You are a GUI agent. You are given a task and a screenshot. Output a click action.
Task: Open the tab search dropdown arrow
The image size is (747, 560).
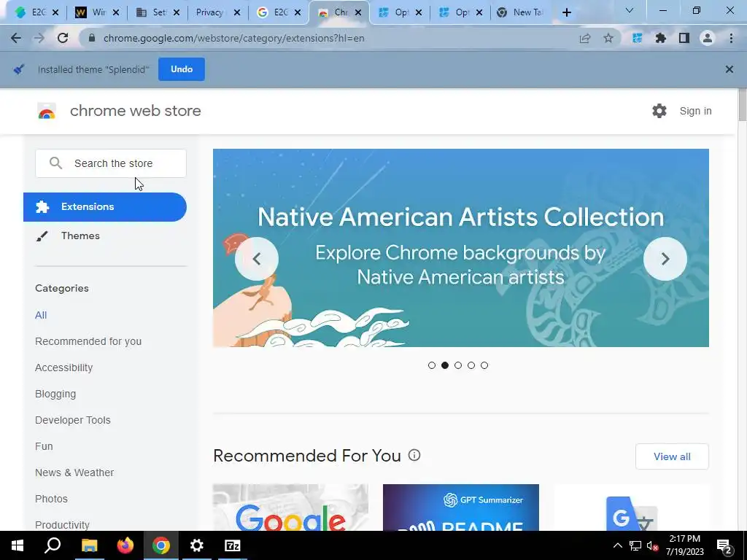pyautogui.click(x=630, y=10)
